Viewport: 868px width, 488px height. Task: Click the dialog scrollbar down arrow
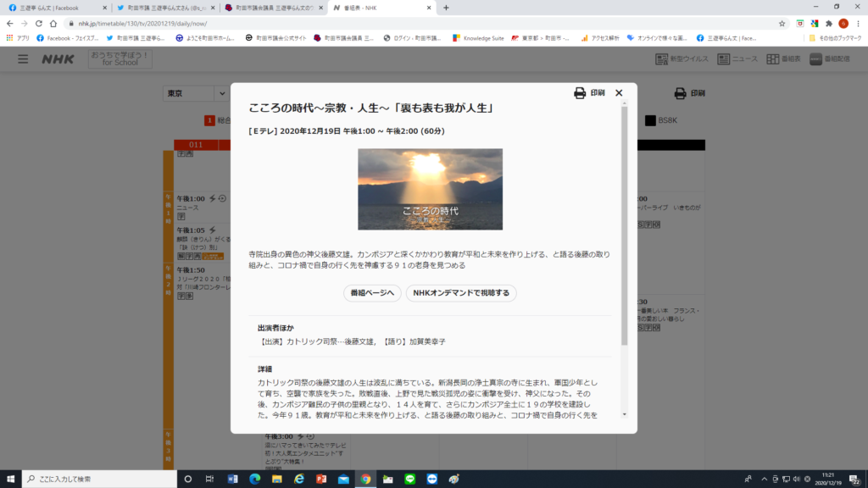[x=625, y=414]
